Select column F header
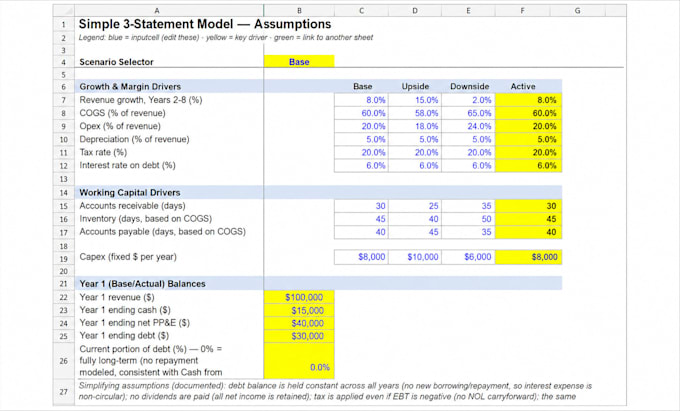 tap(523, 11)
